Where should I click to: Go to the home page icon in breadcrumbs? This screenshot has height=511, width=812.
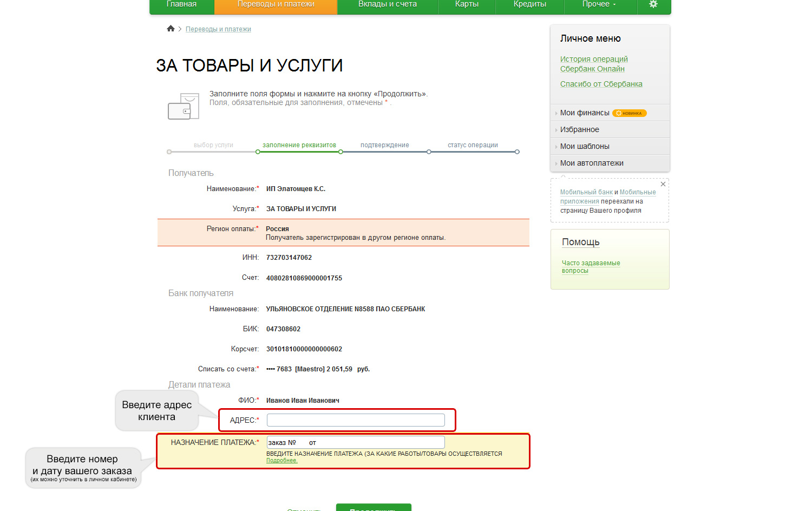171,29
